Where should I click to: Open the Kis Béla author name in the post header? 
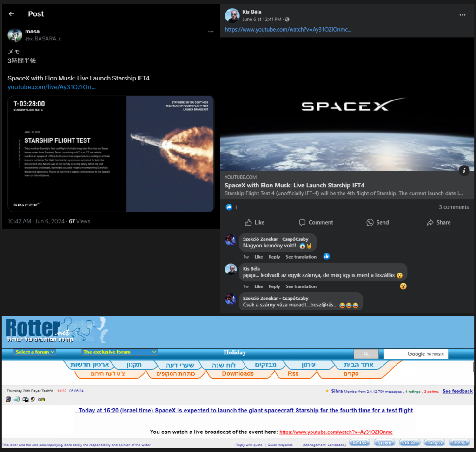(x=251, y=12)
